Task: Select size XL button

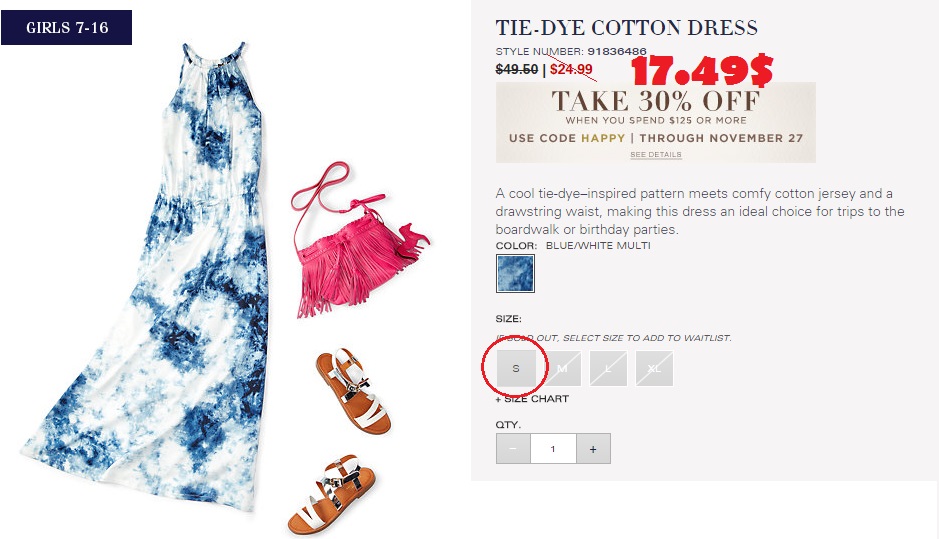Action: click(x=654, y=368)
